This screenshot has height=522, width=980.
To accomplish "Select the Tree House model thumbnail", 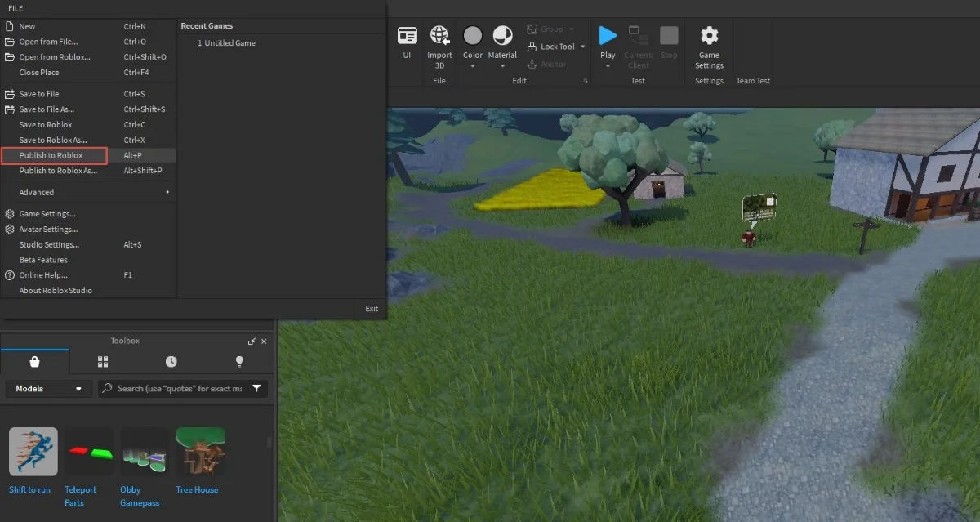I will coord(201,451).
